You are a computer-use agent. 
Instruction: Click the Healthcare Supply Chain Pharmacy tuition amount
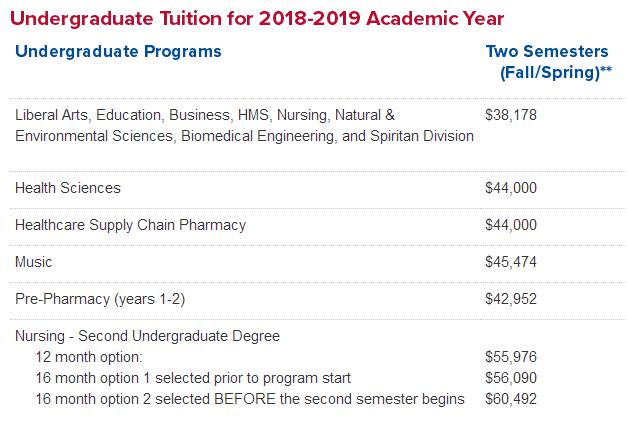[x=511, y=225]
